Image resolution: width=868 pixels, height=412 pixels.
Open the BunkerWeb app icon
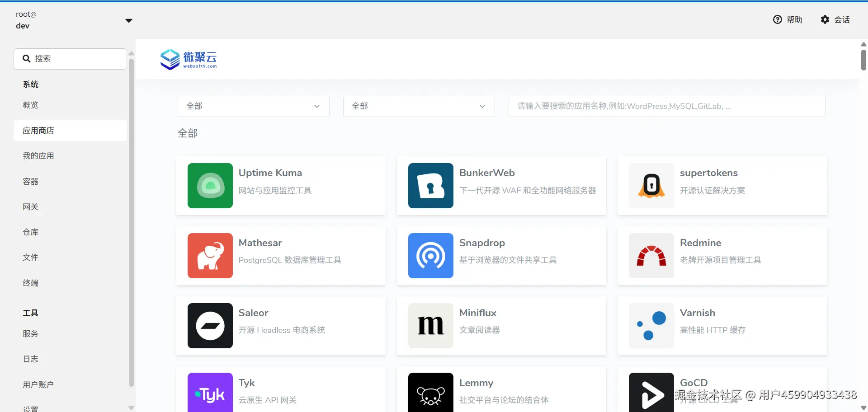coord(431,186)
